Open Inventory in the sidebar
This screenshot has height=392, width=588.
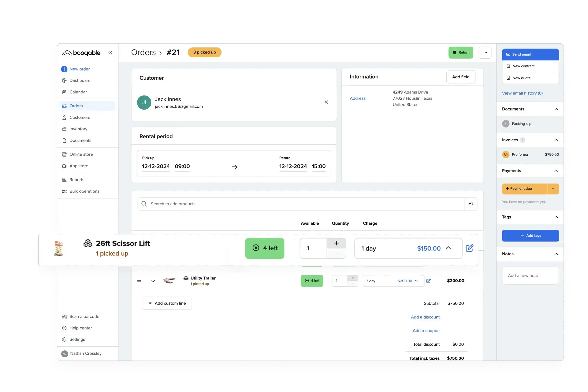78,129
